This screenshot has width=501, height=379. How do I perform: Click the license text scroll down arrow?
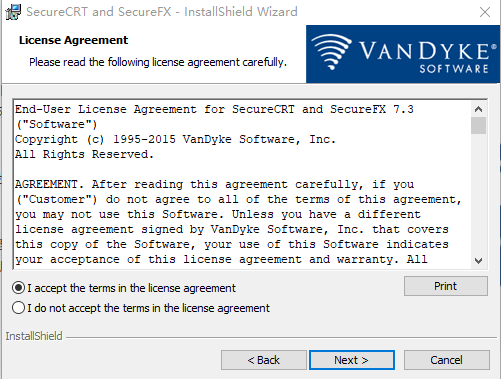click(x=478, y=260)
